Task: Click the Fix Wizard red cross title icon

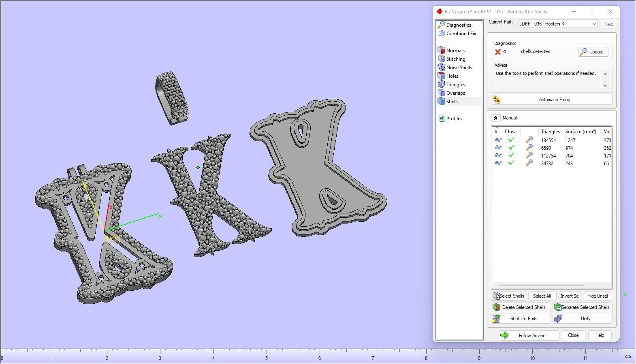Action: [439, 12]
